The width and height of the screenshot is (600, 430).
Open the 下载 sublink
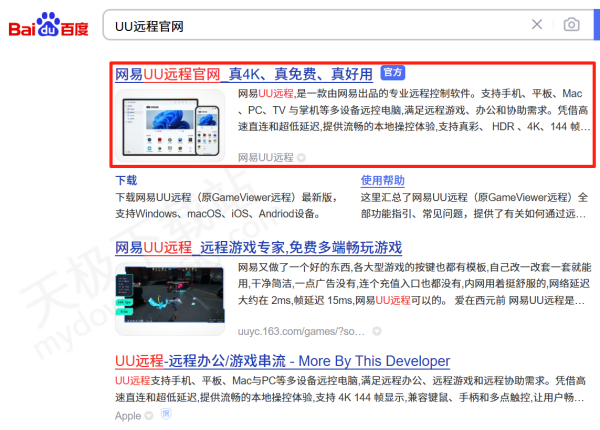(126, 181)
